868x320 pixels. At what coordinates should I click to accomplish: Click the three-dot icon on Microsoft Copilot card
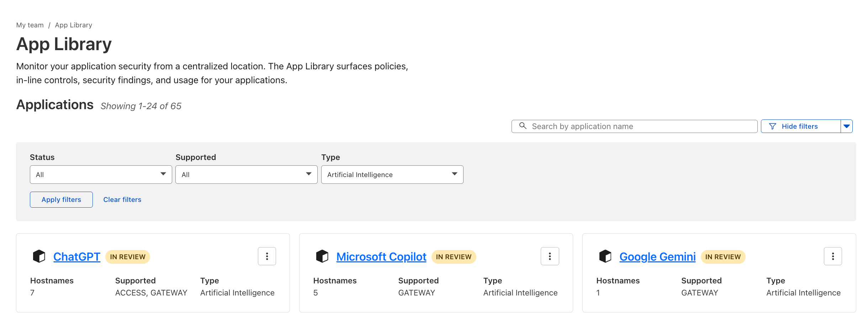tap(550, 256)
